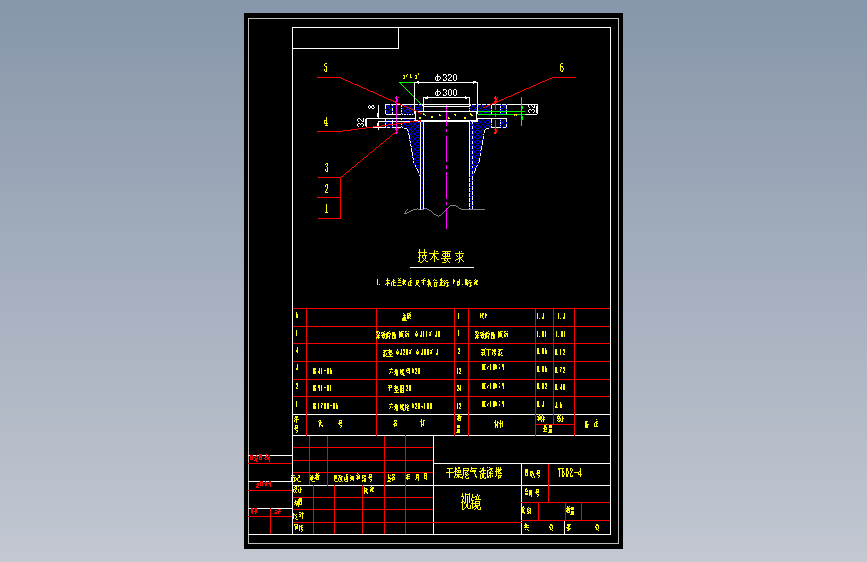Click part balloon number 1
Viewport: 867px width, 562px height.
326,209
